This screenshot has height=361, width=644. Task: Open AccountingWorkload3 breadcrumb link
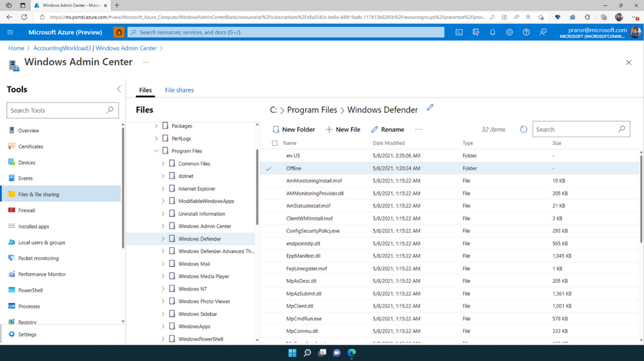tap(95, 48)
